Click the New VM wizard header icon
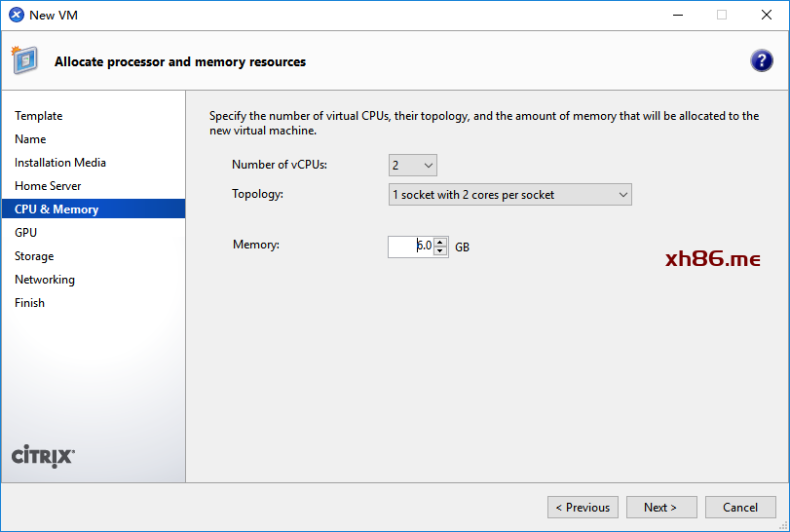790x532 pixels. [x=24, y=60]
